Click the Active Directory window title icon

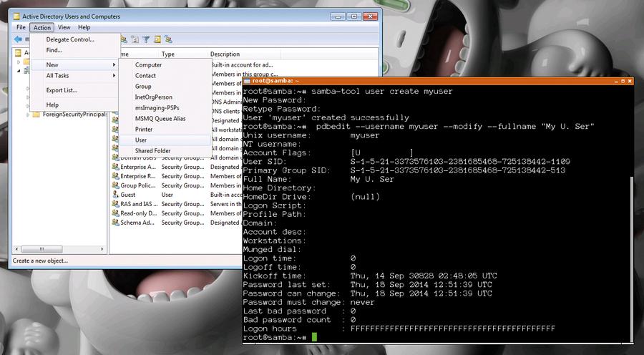click(16, 16)
